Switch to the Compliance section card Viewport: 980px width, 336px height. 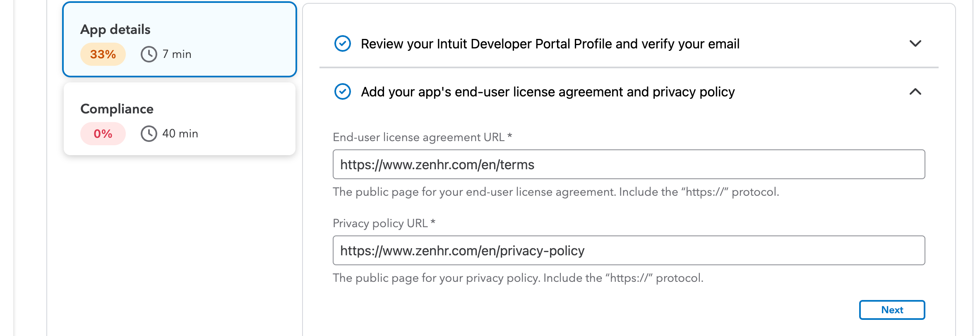click(x=180, y=119)
